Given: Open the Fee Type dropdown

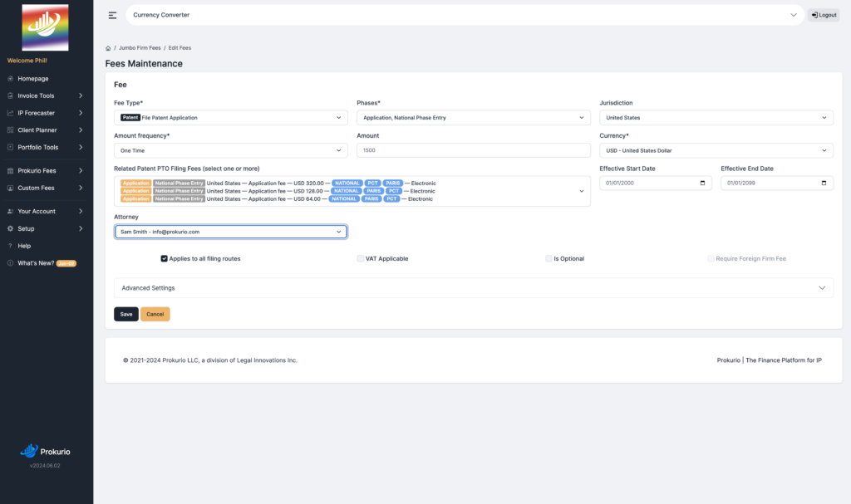Looking at the screenshot, I should [231, 118].
